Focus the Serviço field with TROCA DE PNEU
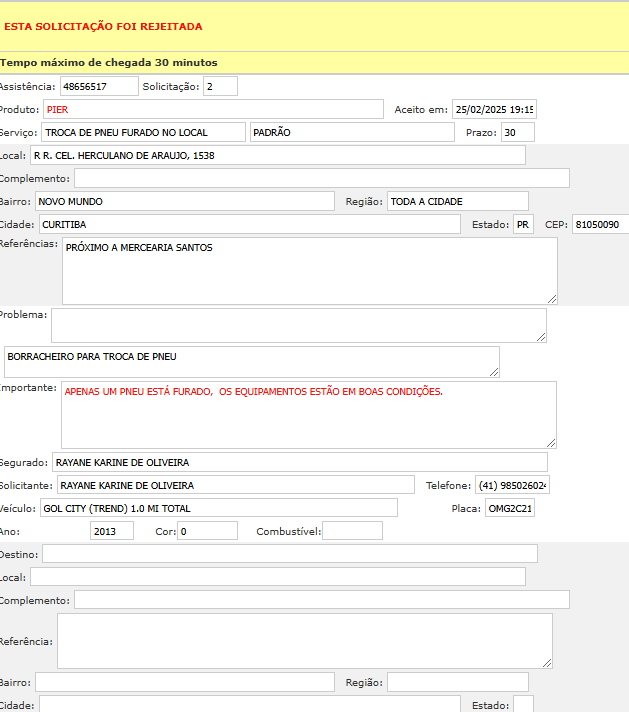The width and height of the screenshot is (629, 712). click(143, 132)
